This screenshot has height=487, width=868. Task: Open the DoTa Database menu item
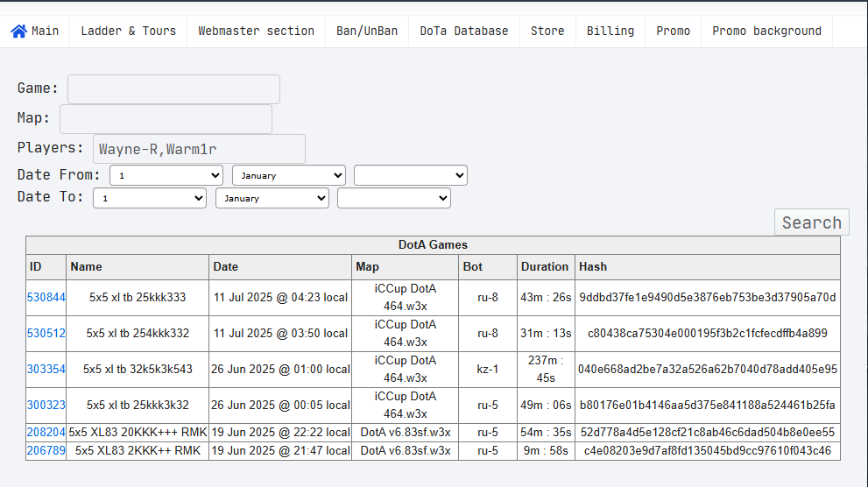(464, 31)
